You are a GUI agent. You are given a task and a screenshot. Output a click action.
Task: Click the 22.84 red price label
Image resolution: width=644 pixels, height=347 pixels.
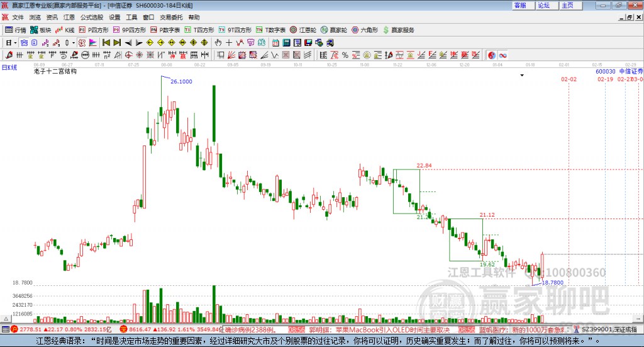point(425,166)
